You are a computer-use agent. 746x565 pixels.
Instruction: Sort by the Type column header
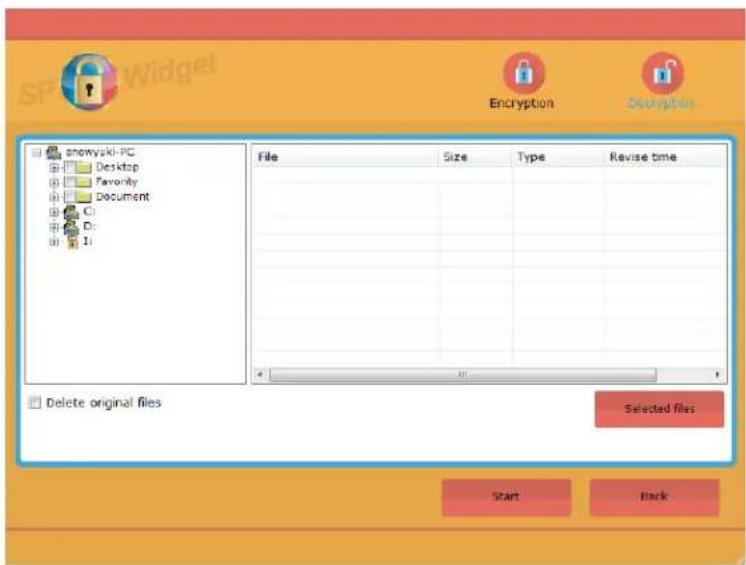pos(558,157)
